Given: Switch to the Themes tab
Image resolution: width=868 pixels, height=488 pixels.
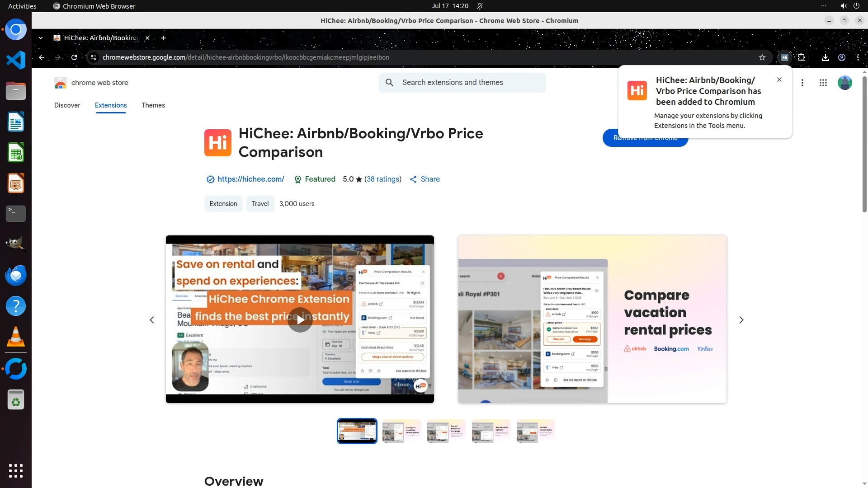Looking at the screenshot, I should pyautogui.click(x=153, y=105).
